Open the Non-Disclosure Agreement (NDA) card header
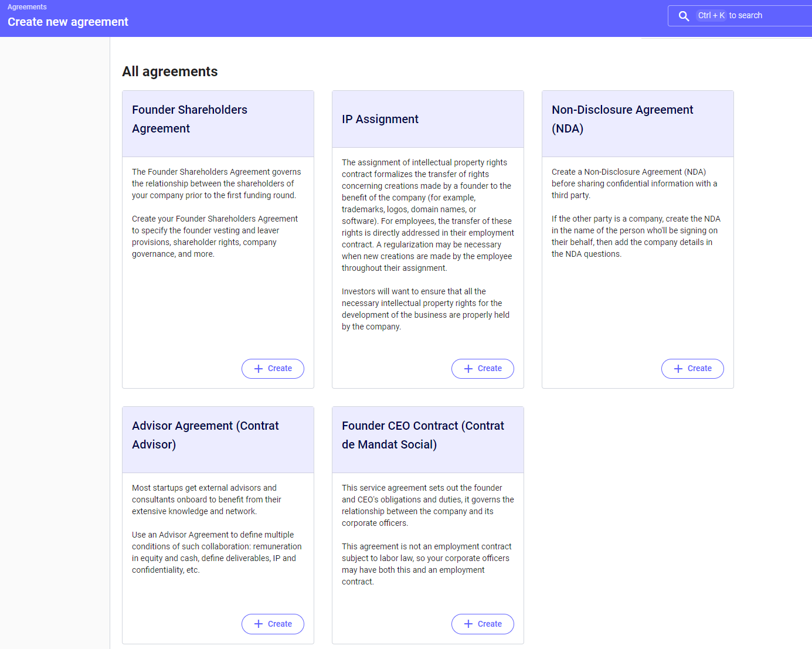The image size is (812, 649). 622,119
